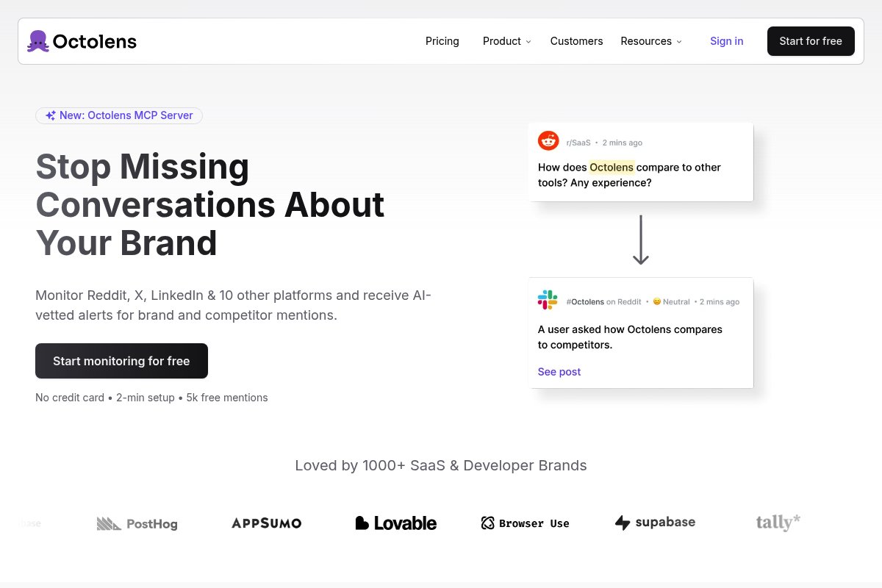Open the See post link
882x588 pixels.
[x=559, y=372]
